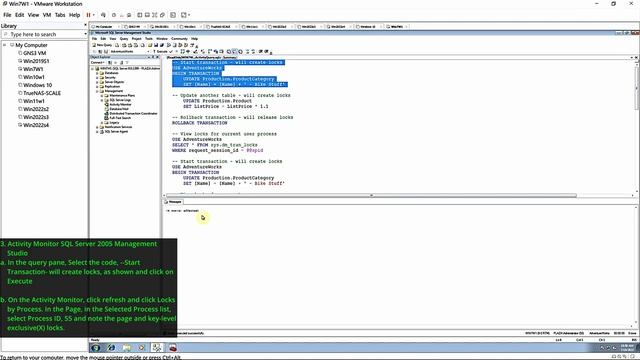Expand the Replication folder in Object Explorer

click(x=97, y=87)
